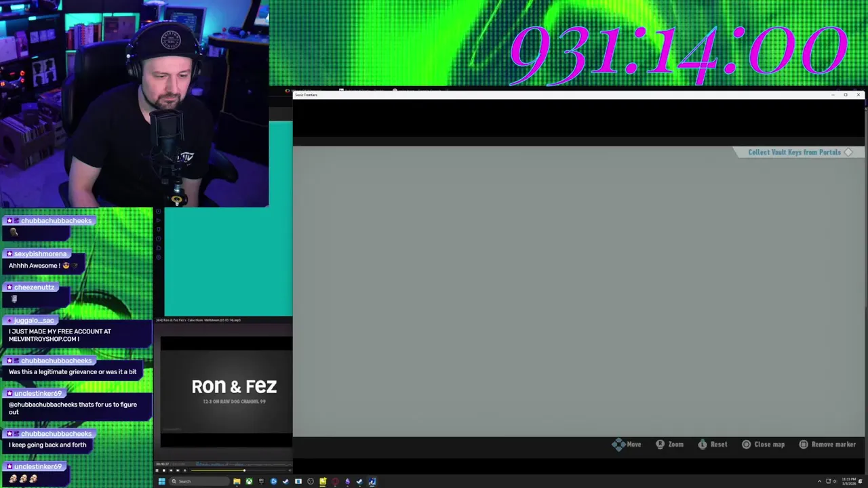This screenshot has height=488, width=868.
Task: Click the "legitimate grievance" chat message
Action: tap(73, 371)
